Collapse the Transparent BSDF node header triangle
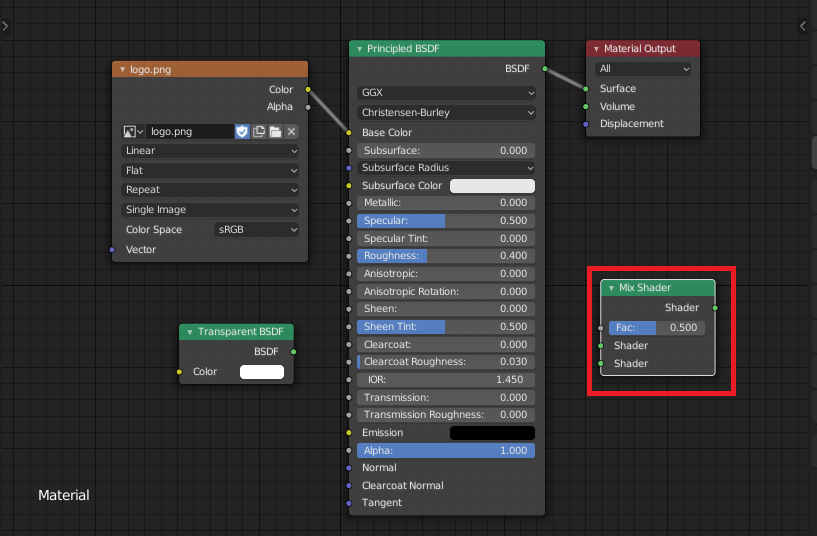 click(x=190, y=332)
